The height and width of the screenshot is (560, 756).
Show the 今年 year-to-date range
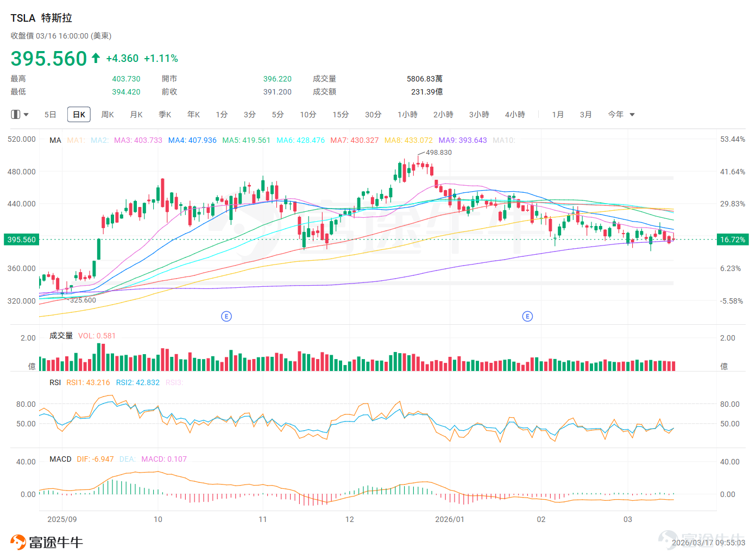(x=616, y=115)
